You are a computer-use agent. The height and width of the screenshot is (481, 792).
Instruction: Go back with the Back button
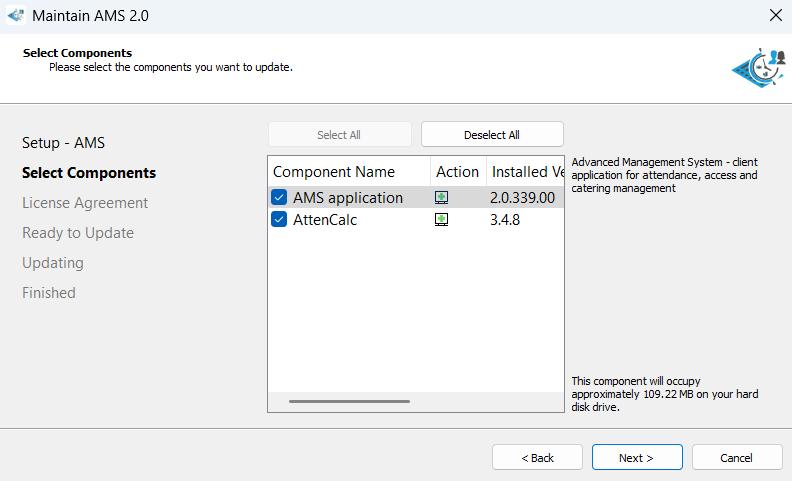(x=537, y=458)
